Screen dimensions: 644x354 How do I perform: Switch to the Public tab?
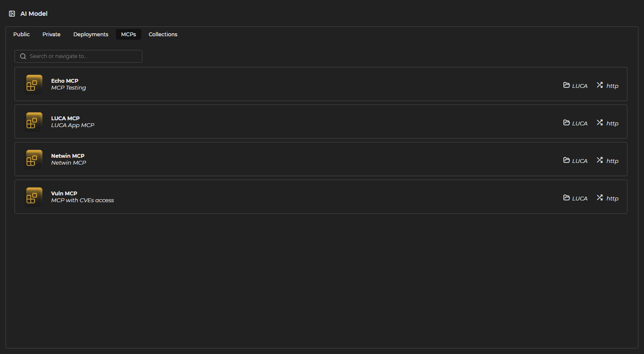[21, 34]
